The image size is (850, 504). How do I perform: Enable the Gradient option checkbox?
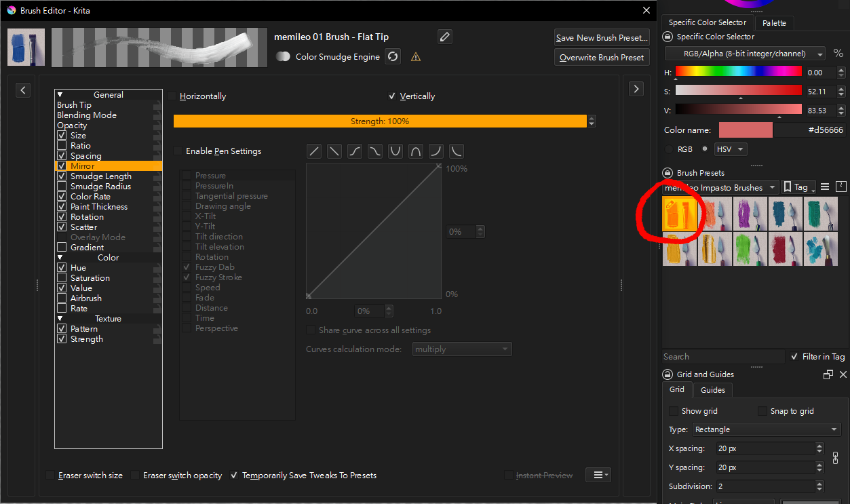coord(62,248)
